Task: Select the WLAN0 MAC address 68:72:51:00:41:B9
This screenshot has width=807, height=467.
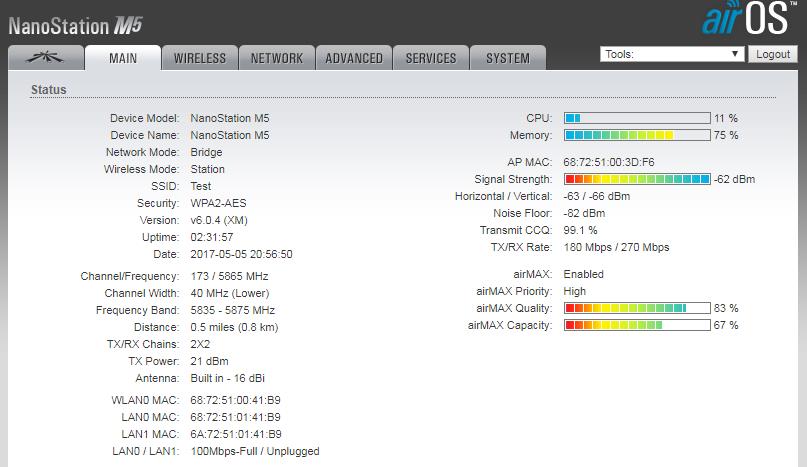Action: pyautogui.click(x=235, y=400)
